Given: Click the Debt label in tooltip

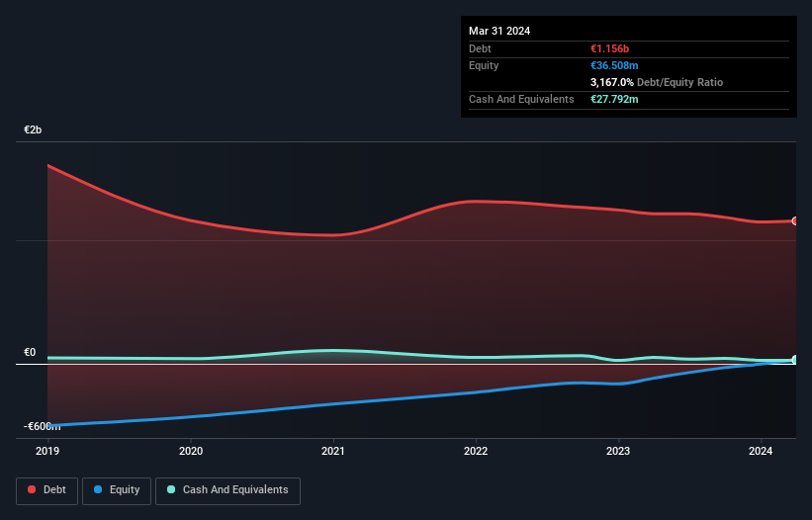Looking at the screenshot, I should [x=480, y=48].
